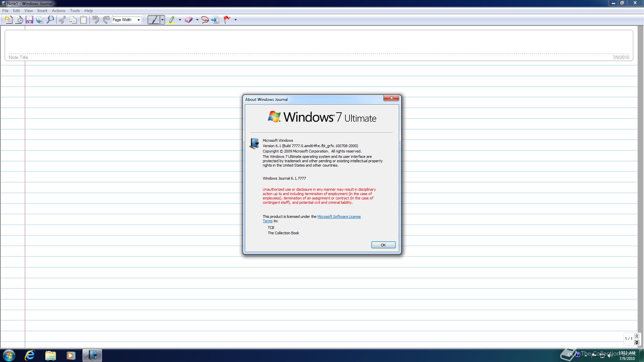Launch Internet Explorer from the taskbar
The image size is (644, 362).
pyautogui.click(x=30, y=355)
